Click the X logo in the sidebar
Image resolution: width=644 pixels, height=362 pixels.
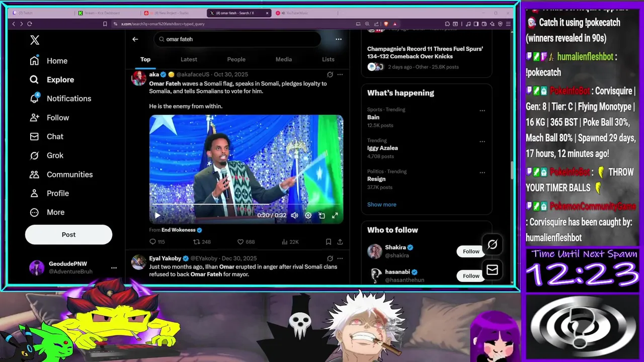click(x=34, y=40)
